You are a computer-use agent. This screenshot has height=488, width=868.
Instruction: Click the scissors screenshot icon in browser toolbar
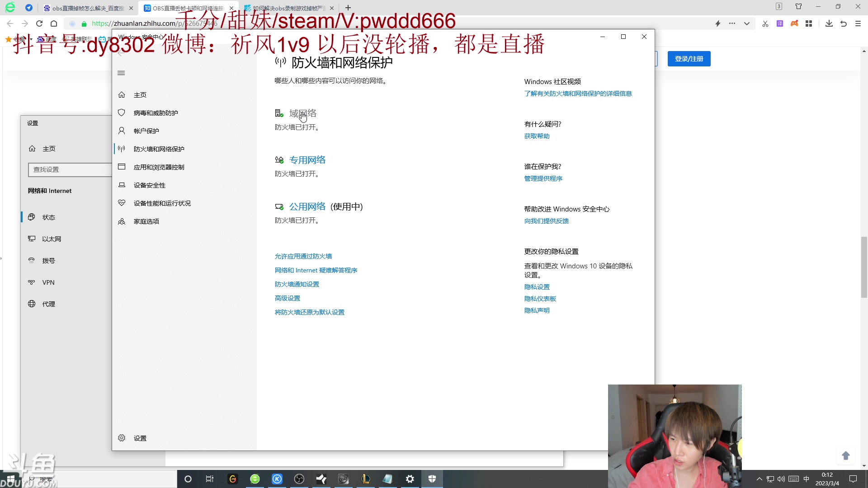[765, 23]
